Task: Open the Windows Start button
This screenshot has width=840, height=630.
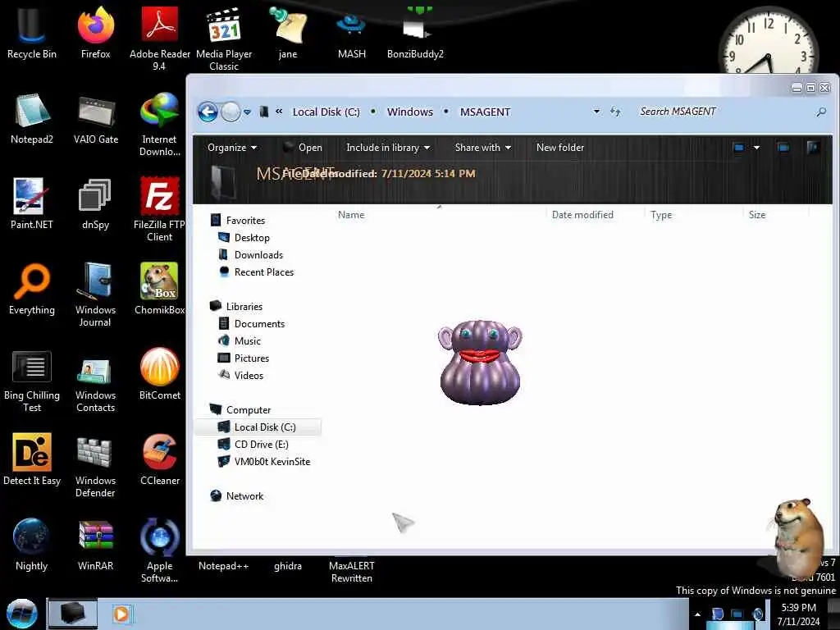Action: (22, 614)
